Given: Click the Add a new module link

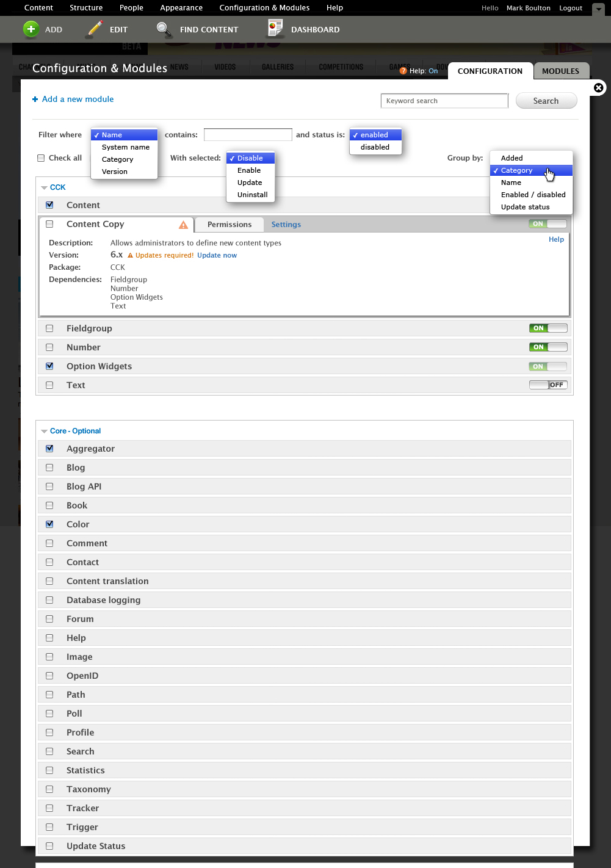Looking at the screenshot, I should [x=78, y=99].
